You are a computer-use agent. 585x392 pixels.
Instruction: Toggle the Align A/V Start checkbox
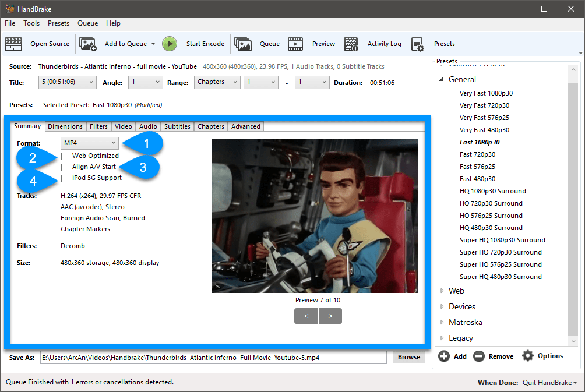pos(65,167)
